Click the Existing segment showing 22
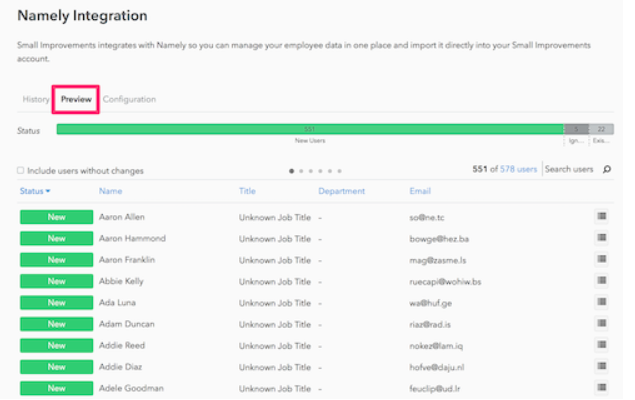The image size is (635, 400). pos(601,129)
